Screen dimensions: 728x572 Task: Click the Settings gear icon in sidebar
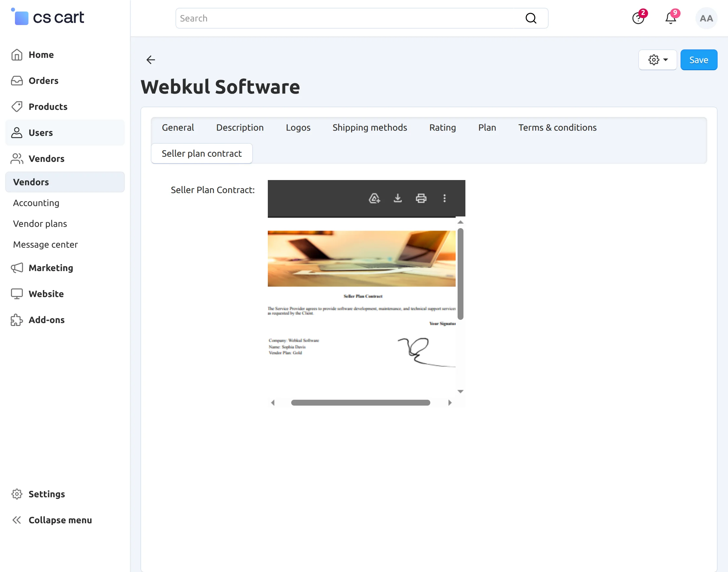click(x=17, y=494)
